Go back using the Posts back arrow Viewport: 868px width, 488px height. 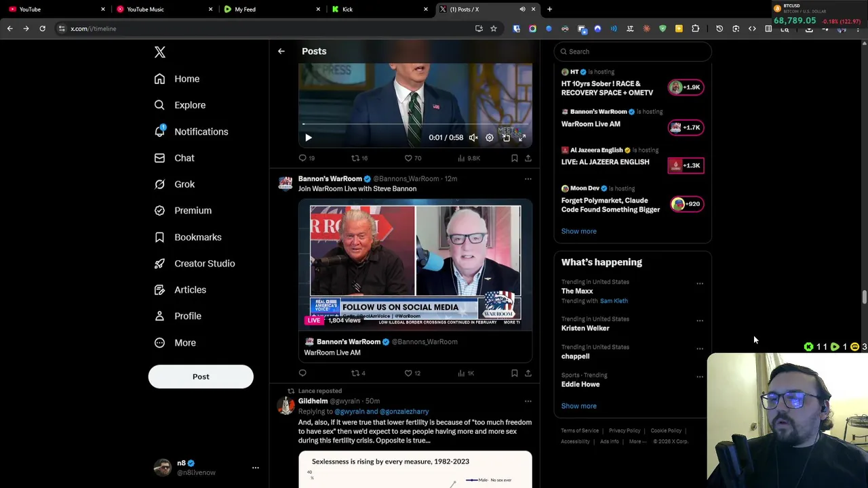(x=281, y=52)
